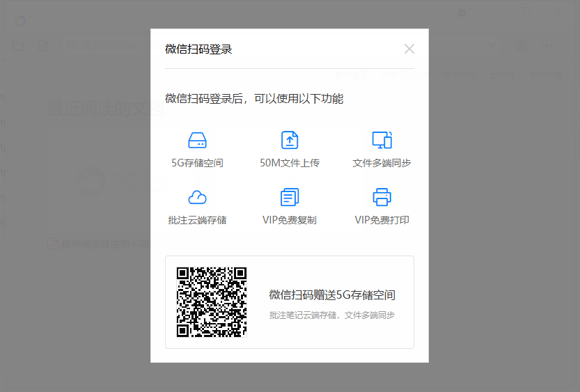
Task: Click the WeChat login QR code
Action: pyautogui.click(x=212, y=302)
